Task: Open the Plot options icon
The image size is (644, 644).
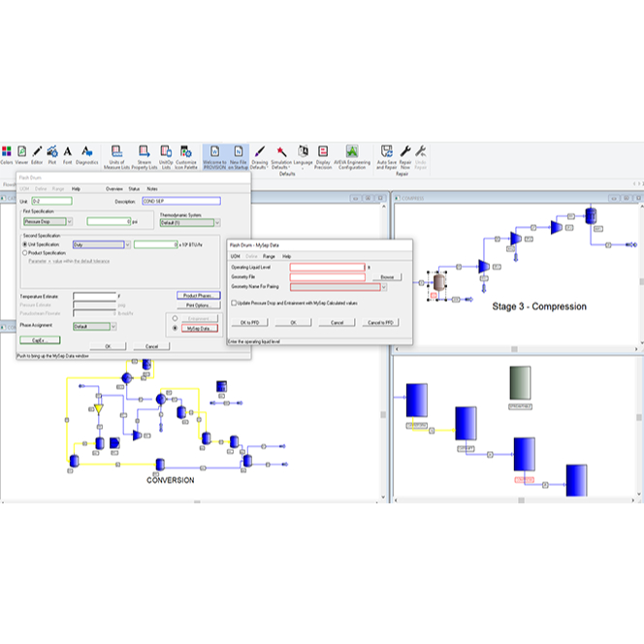Action: 52,155
